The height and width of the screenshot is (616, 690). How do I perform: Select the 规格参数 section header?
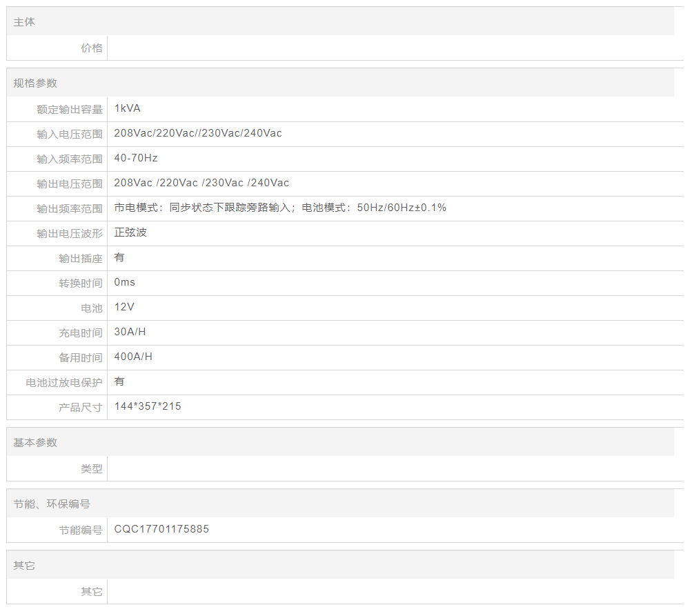(35, 83)
